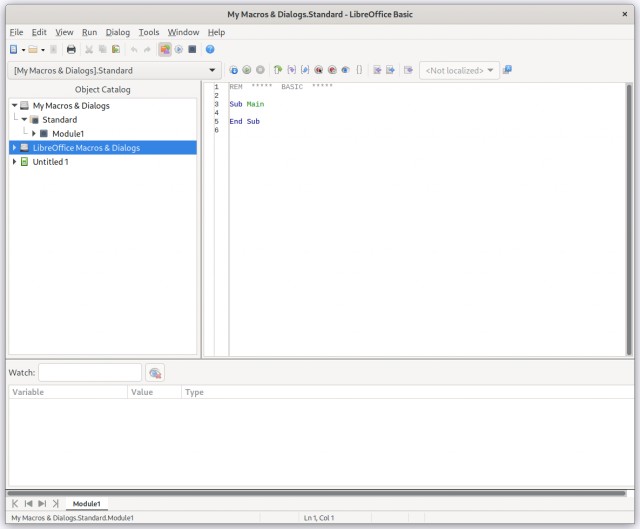Click the Print icon
Screen dimensions: 640x529
click(71, 49)
